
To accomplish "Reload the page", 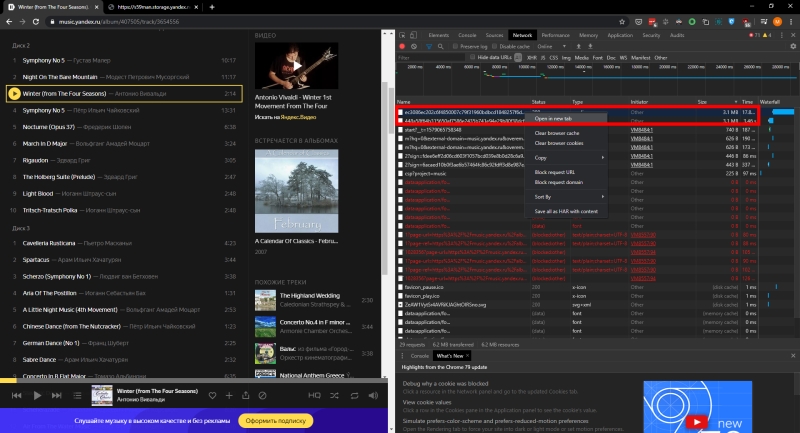I will (x=36, y=22).
